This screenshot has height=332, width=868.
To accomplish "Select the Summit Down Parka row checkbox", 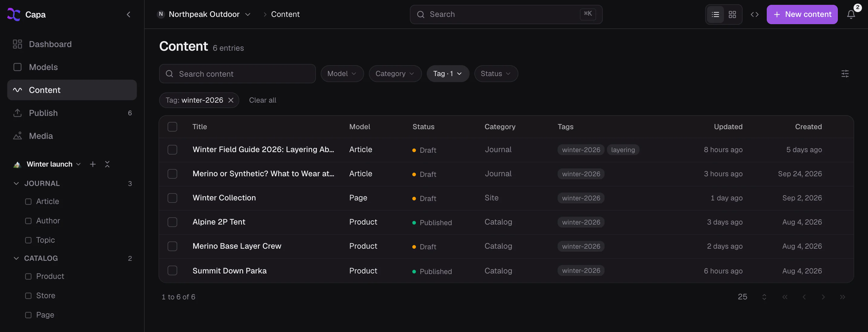I will [x=172, y=271].
